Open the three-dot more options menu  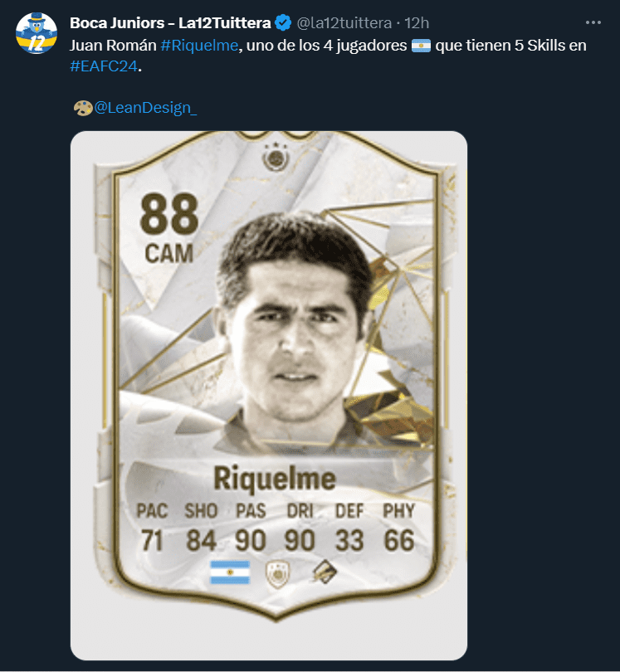pos(593,22)
